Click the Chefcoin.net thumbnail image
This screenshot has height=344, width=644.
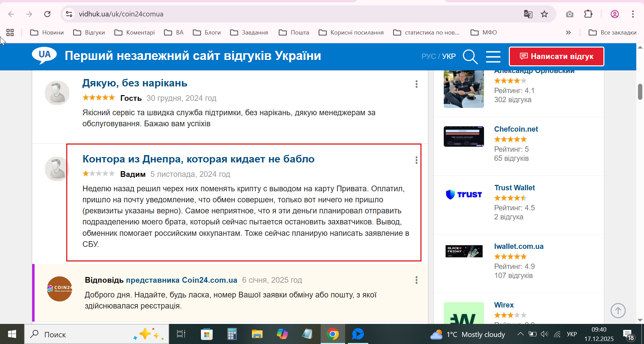(x=464, y=136)
